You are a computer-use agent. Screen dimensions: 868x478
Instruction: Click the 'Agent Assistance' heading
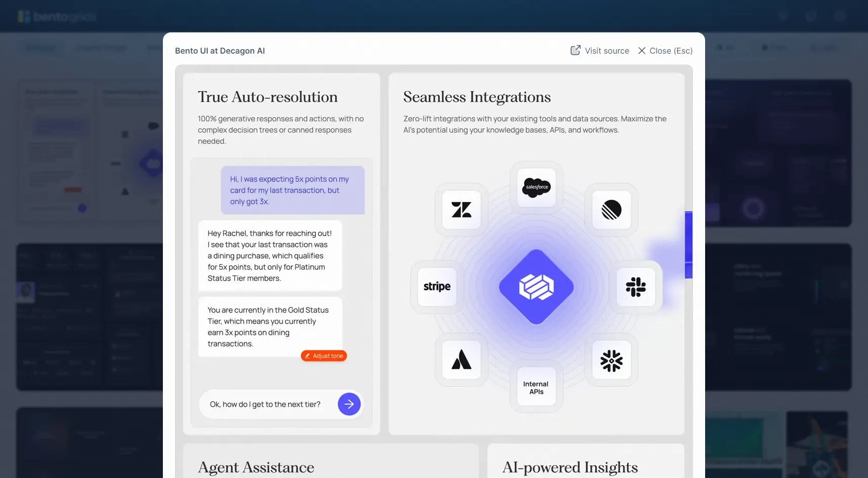click(256, 467)
